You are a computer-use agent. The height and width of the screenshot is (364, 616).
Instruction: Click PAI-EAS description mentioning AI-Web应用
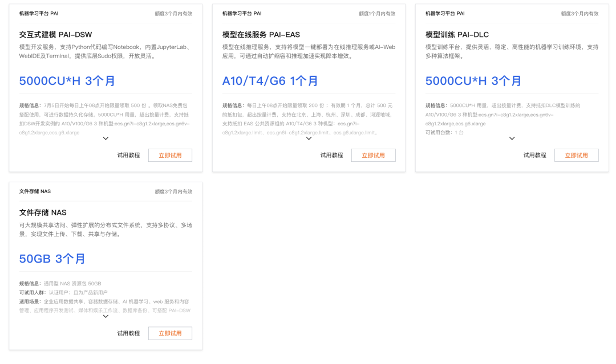(309, 51)
